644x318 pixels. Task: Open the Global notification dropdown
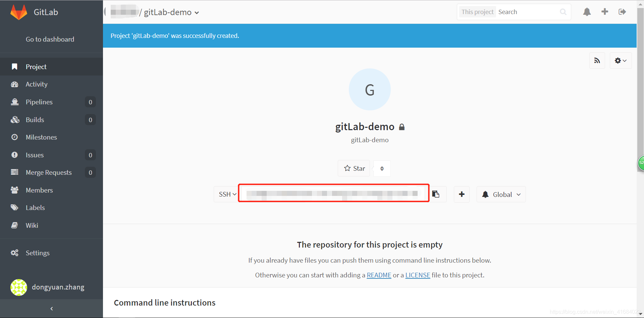click(x=501, y=194)
